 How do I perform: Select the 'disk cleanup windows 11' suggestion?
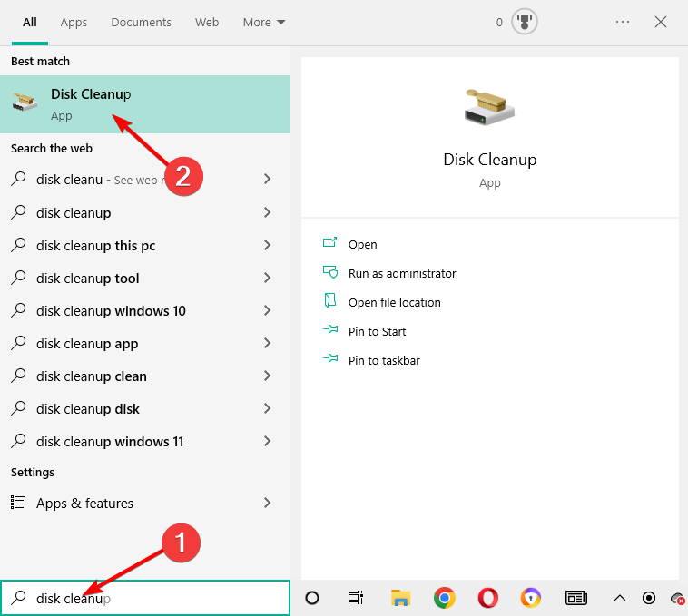click(145, 442)
